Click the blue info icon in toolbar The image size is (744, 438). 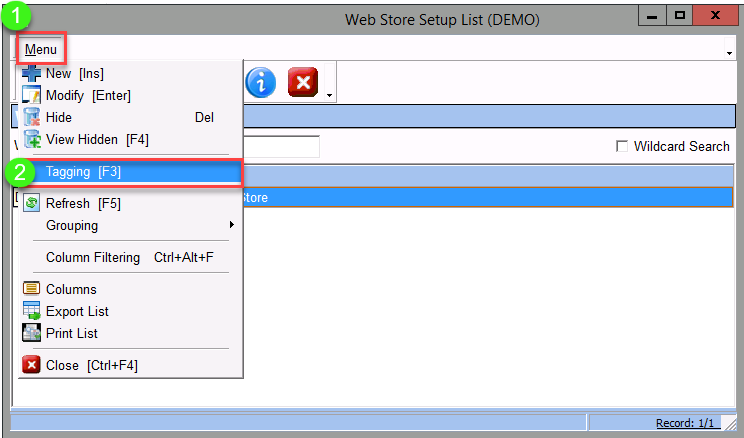(x=260, y=83)
